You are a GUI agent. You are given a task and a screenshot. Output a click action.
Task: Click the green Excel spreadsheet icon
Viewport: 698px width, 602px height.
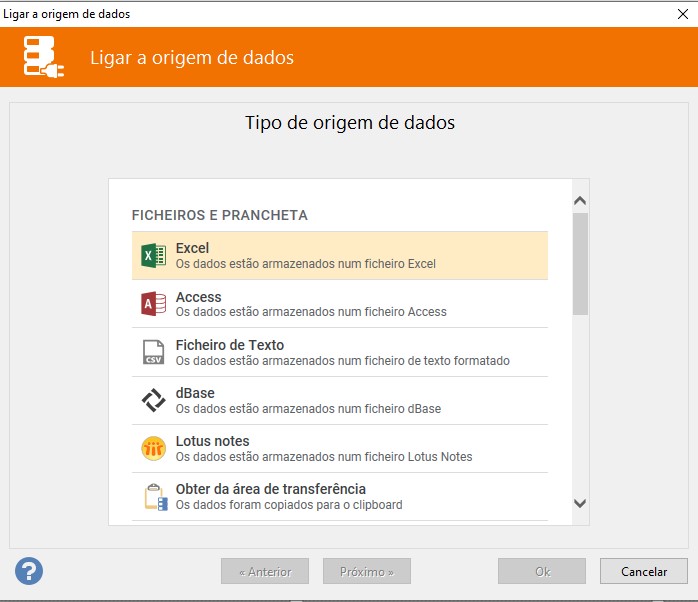click(x=153, y=256)
